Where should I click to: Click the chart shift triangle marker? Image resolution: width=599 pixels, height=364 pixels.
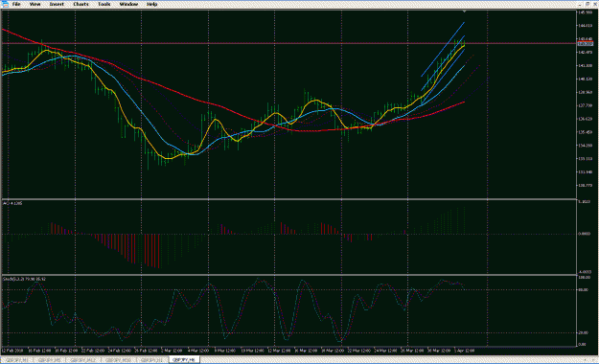(464, 11)
